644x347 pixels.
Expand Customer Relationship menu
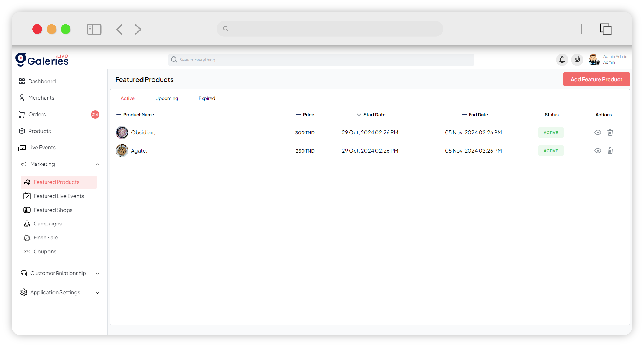coord(98,273)
